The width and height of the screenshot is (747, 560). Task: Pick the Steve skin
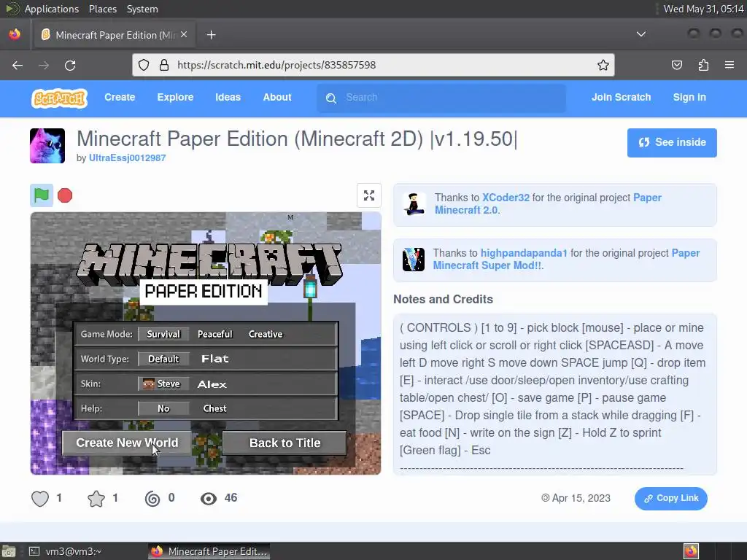coord(163,384)
